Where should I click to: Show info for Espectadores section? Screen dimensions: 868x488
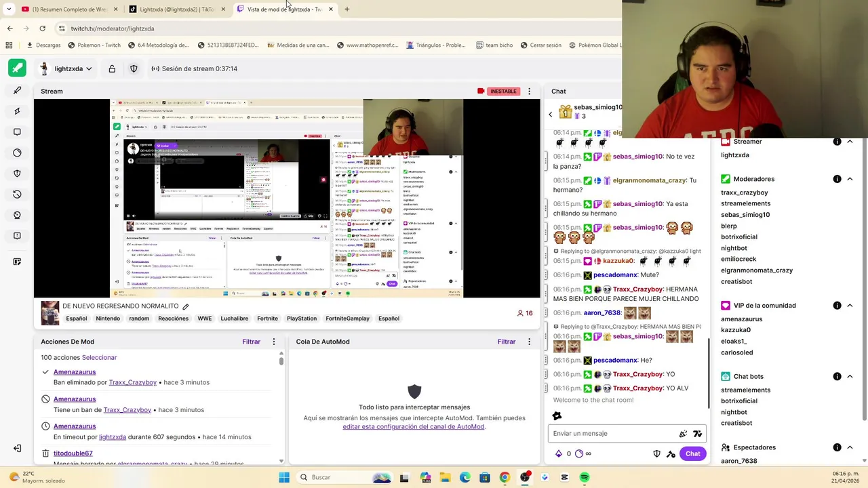tap(837, 447)
